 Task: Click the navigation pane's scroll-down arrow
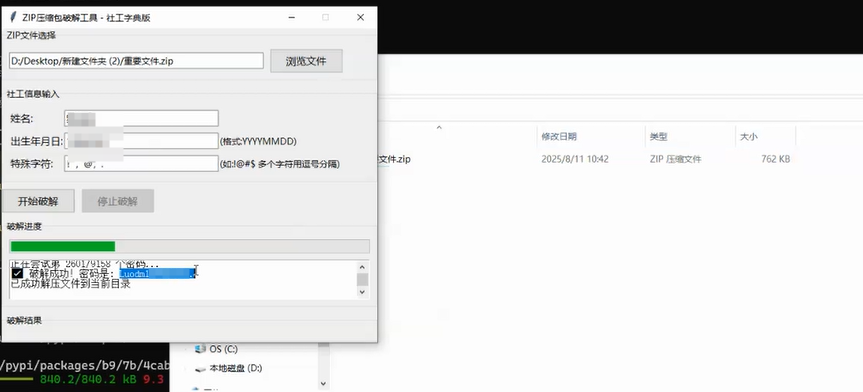click(x=323, y=384)
